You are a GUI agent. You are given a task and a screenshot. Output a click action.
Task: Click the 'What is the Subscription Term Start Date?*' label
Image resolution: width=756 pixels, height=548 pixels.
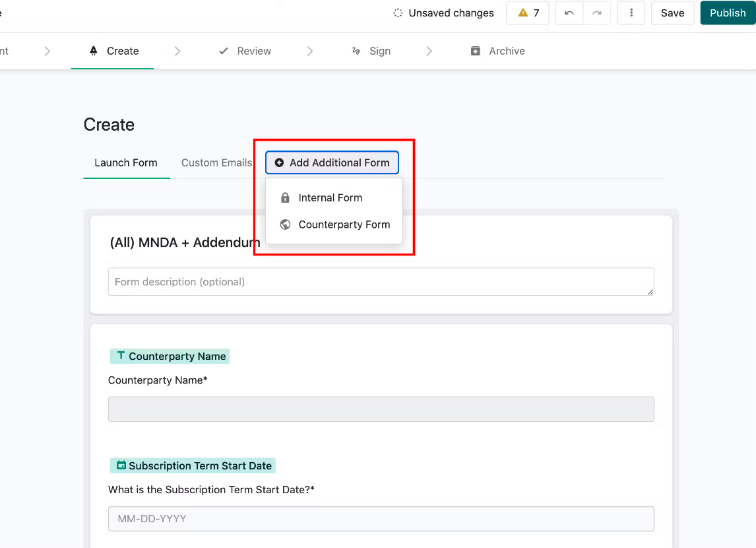click(x=211, y=490)
